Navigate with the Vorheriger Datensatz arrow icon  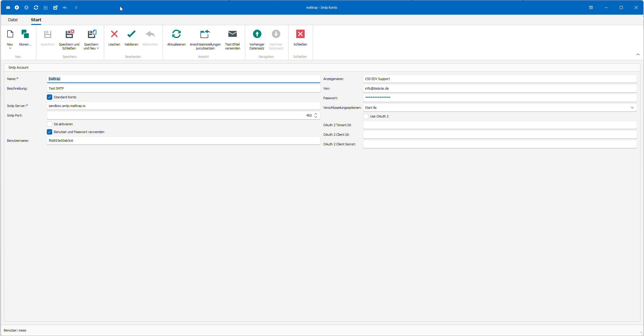point(257,34)
